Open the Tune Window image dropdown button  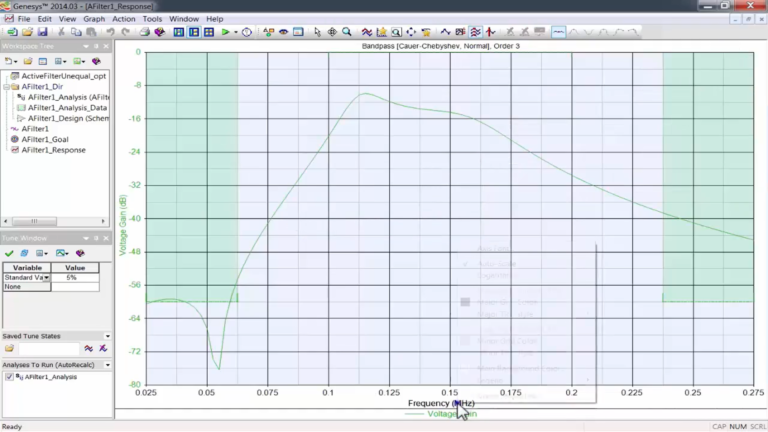tap(62, 253)
